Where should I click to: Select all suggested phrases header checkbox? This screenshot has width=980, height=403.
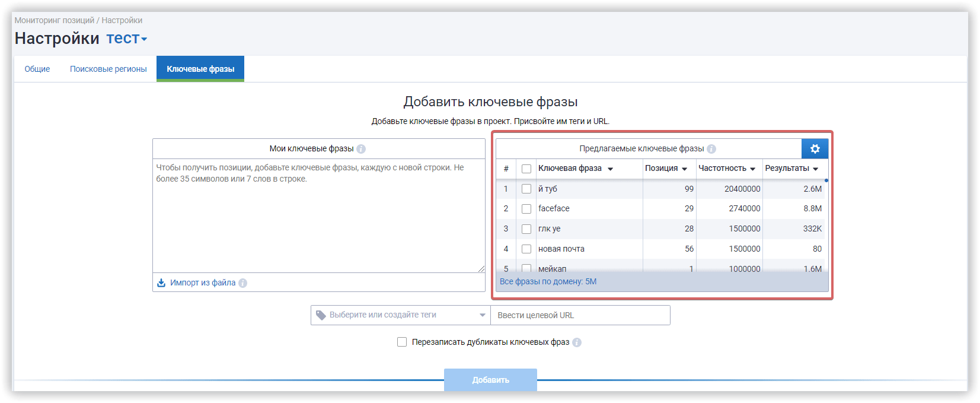[x=526, y=169]
